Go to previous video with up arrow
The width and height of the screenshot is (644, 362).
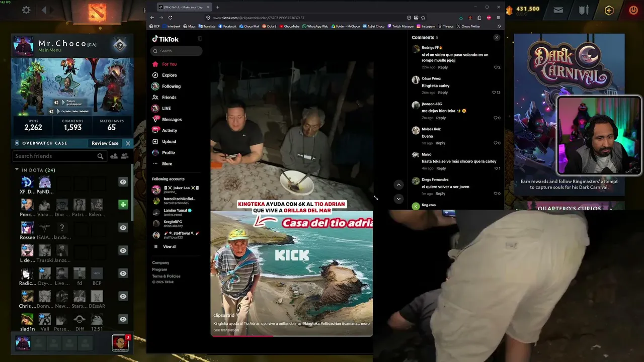[x=398, y=185]
